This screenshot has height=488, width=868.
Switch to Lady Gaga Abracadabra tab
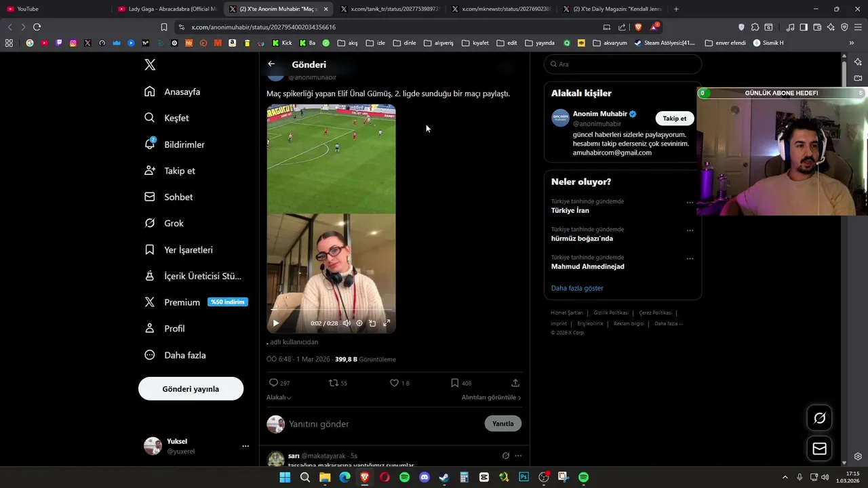tap(167, 9)
